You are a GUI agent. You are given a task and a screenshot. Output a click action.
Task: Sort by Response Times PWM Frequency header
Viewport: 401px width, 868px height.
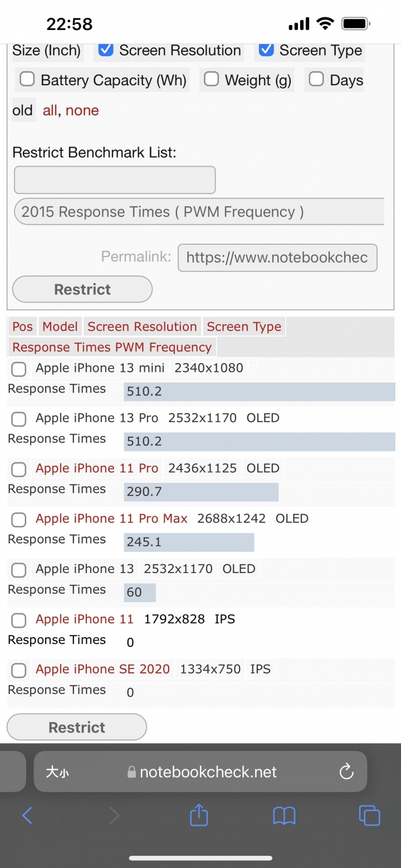112,347
